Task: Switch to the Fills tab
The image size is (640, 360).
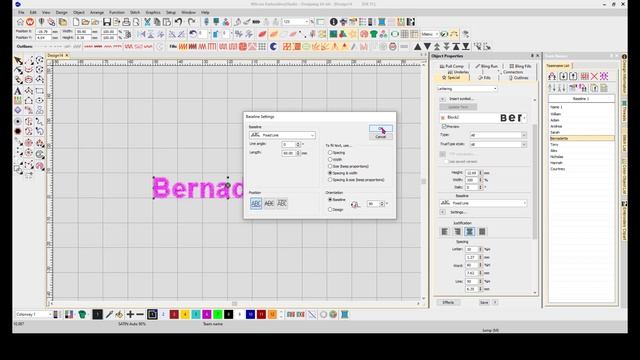Action: [x=485, y=78]
